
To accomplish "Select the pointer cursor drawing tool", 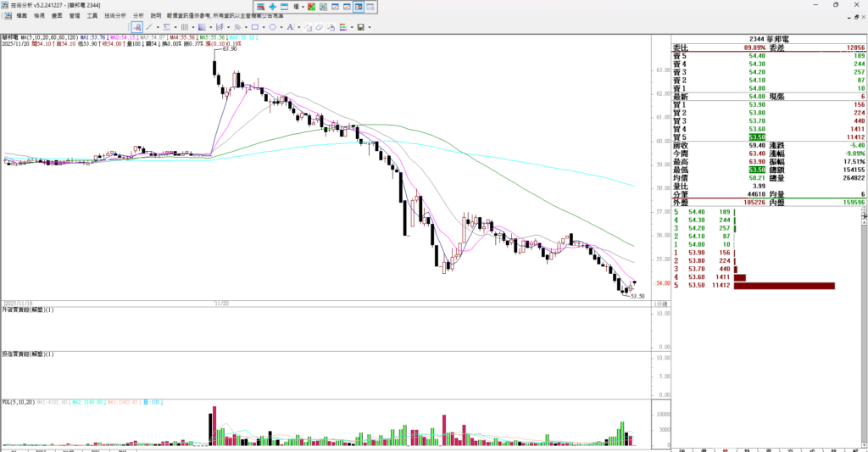I will tap(136, 27).
